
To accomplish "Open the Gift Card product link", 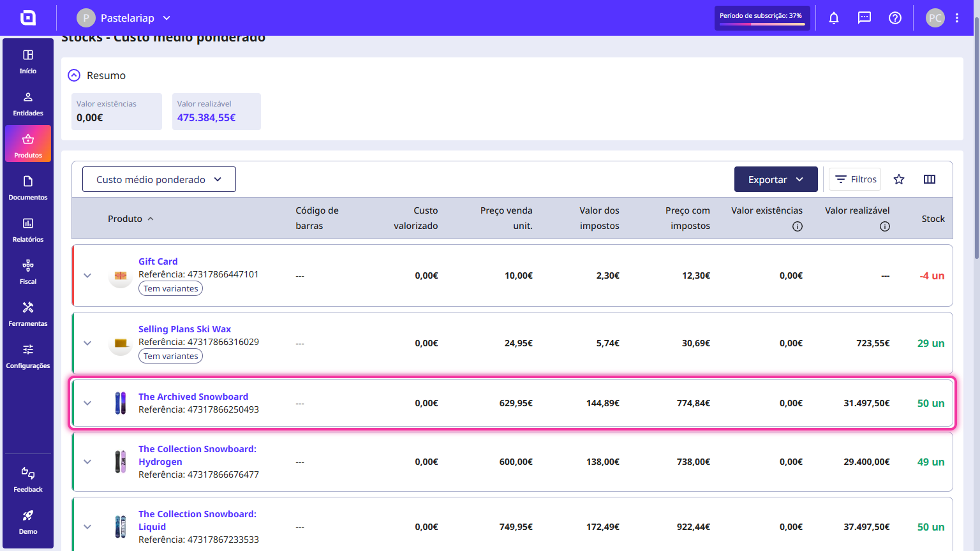I will coord(158,261).
